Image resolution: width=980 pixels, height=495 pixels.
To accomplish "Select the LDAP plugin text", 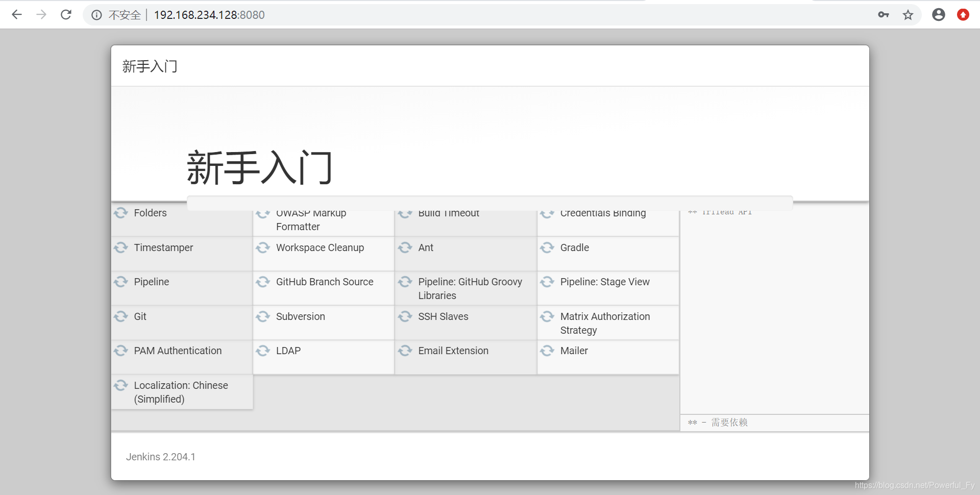I will [288, 351].
